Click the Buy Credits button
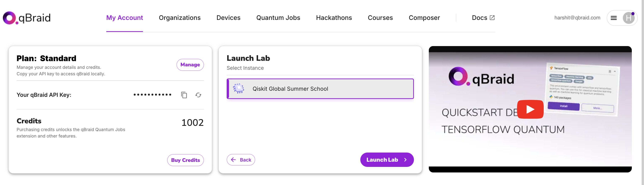644x185 pixels. click(185, 160)
